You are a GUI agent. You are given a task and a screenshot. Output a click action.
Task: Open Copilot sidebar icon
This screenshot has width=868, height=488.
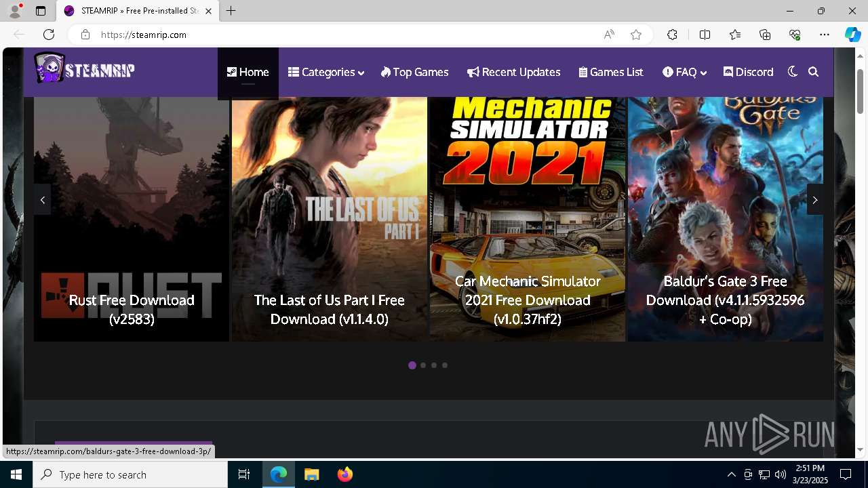click(x=852, y=35)
